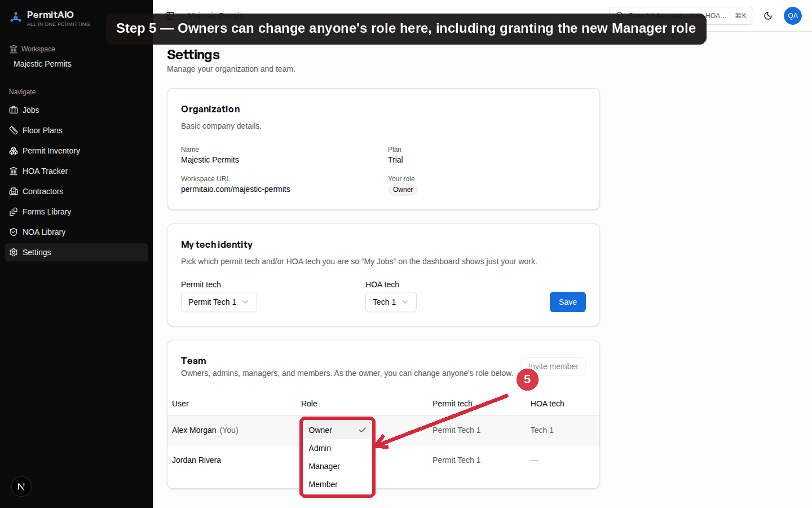This screenshot has height=508, width=812.
Task: Click Alex Morgan user name
Action: (x=194, y=430)
